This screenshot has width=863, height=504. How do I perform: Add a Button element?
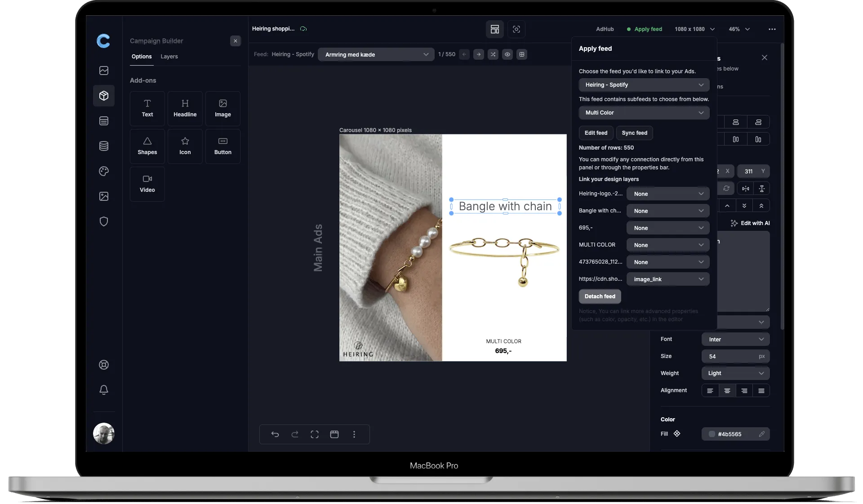(222, 146)
